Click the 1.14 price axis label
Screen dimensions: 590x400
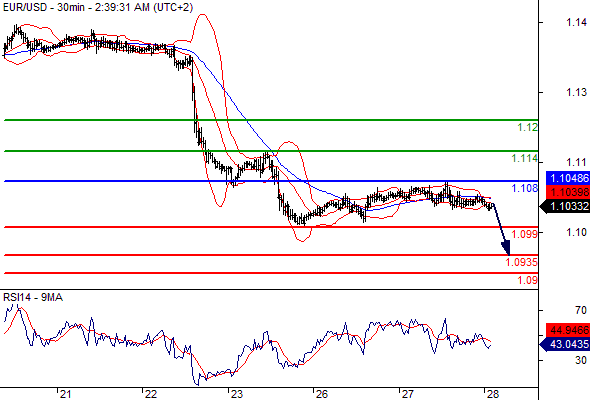click(x=576, y=23)
